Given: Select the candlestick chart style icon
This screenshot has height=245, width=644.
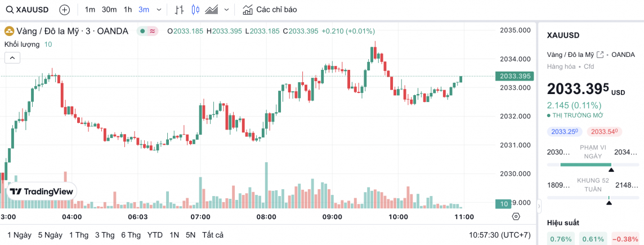Looking at the screenshot, I should coord(195,10).
